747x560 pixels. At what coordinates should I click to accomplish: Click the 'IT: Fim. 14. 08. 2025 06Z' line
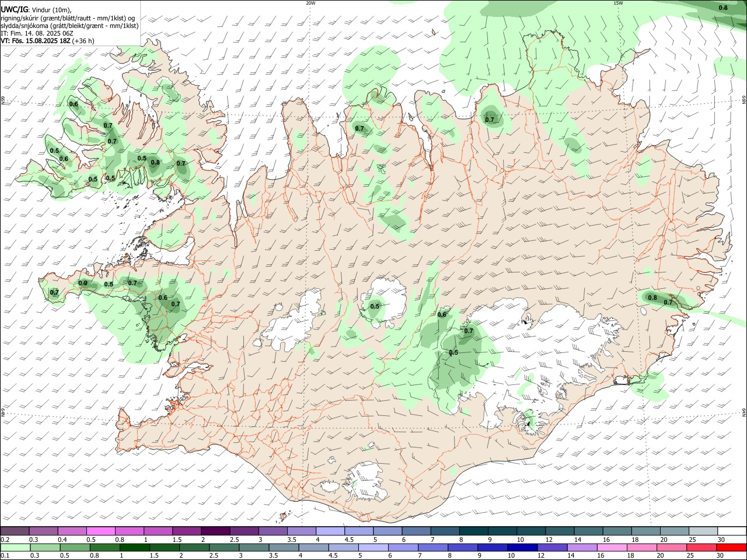tap(37, 33)
